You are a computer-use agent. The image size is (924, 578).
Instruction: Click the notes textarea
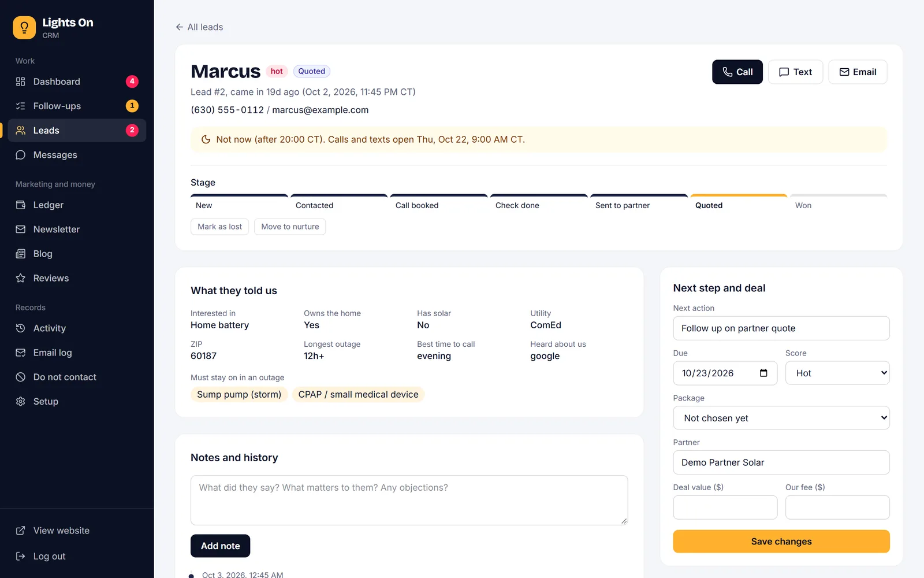point(409,501)
